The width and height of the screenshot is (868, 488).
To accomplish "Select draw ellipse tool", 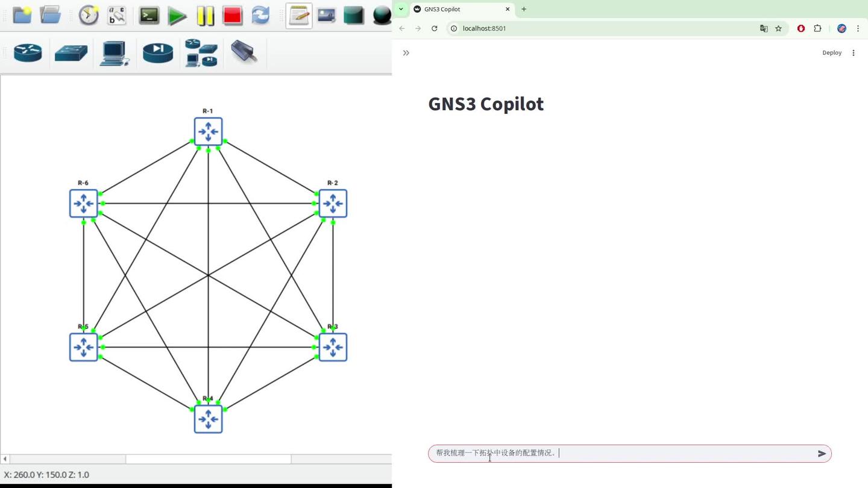I will [x=382, y=15].
